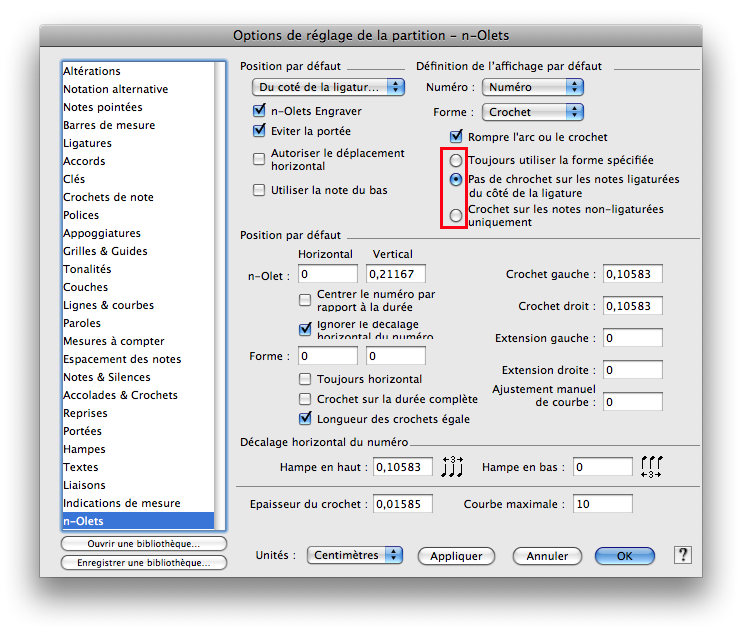Click Ouvrir une bibliothèque button
Image resolution: width=742 pixels, height=632 pixels.
point(144,544)
